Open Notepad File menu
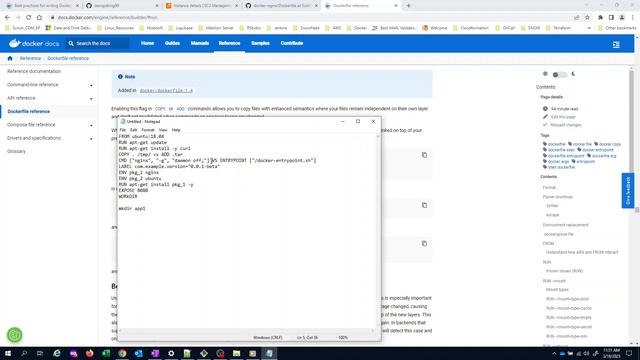Image resolution: width=640 pixels, height=360 pixels. (x=122, y=130)
